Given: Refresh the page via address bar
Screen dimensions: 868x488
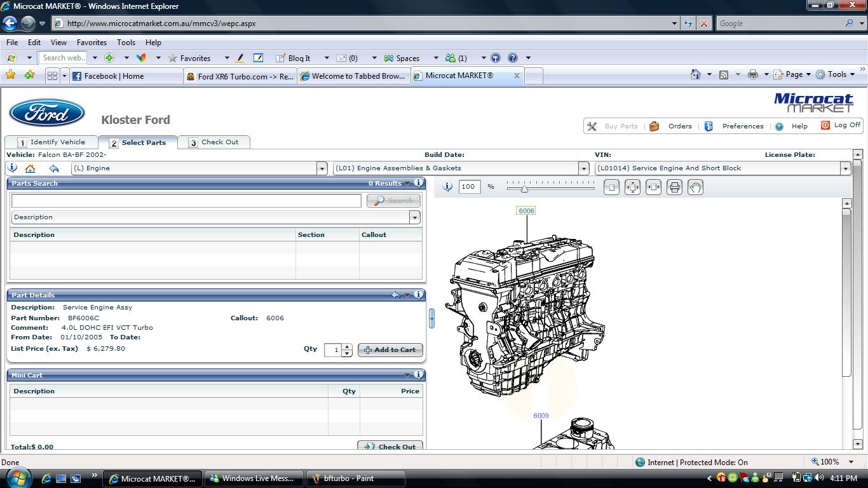Looking at the screenshot, I should coord(688,24).
